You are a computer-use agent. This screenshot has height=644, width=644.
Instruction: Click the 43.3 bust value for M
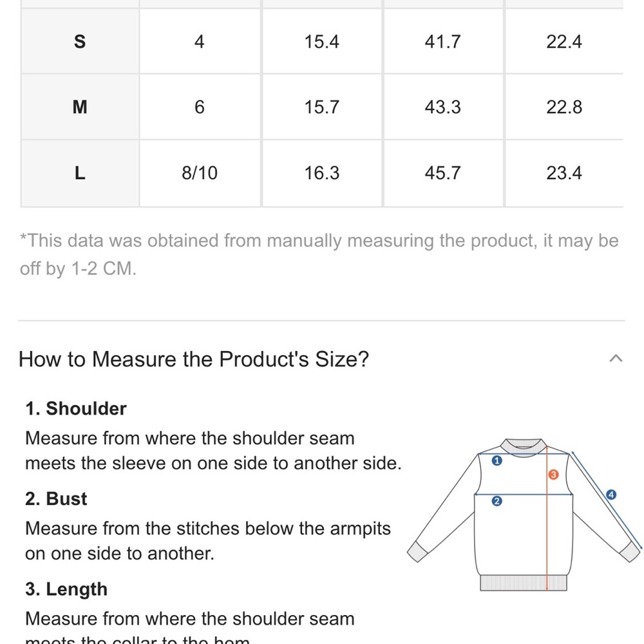pyautogui.click(x=443, y=107)
